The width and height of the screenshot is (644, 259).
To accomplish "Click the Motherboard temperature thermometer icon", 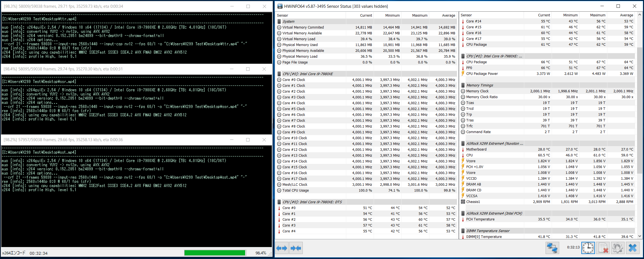I will [x=463, y=149].
